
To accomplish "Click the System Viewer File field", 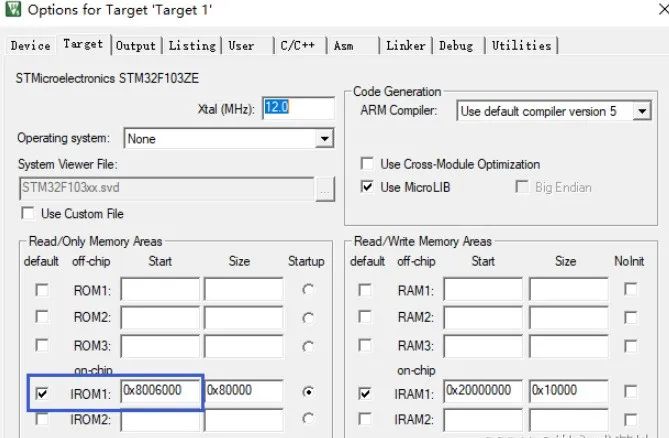I will [x=166, y=188].
